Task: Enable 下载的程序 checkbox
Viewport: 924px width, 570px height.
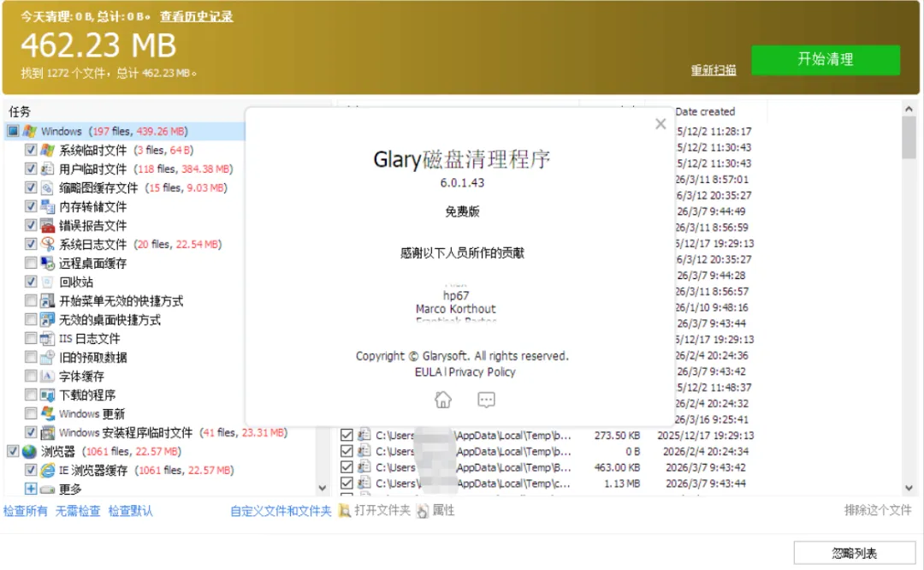Action: [x=31, y=395]
